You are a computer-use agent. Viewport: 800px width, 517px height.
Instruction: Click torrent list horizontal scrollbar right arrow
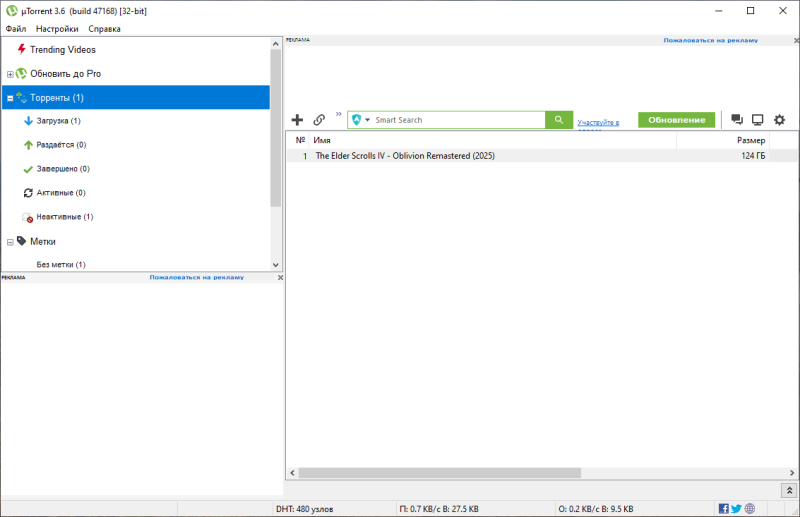792,473
